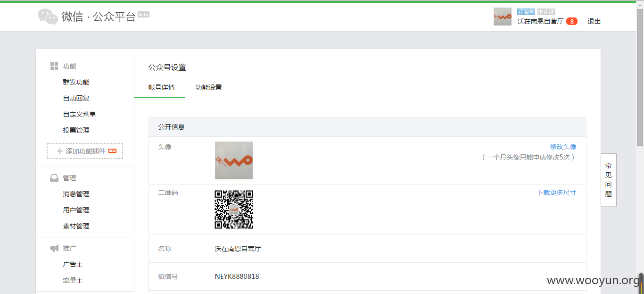Click the Beta tag beside the platform title

[143, 15]
